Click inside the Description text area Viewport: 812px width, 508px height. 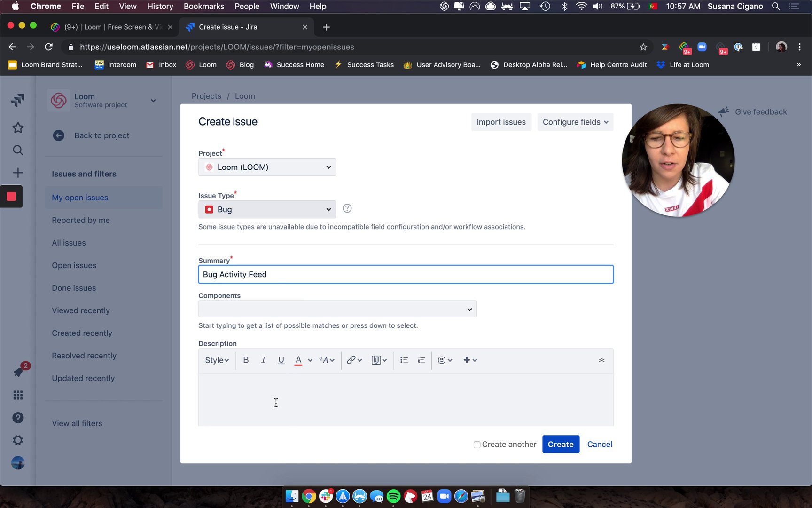(406, 400)
